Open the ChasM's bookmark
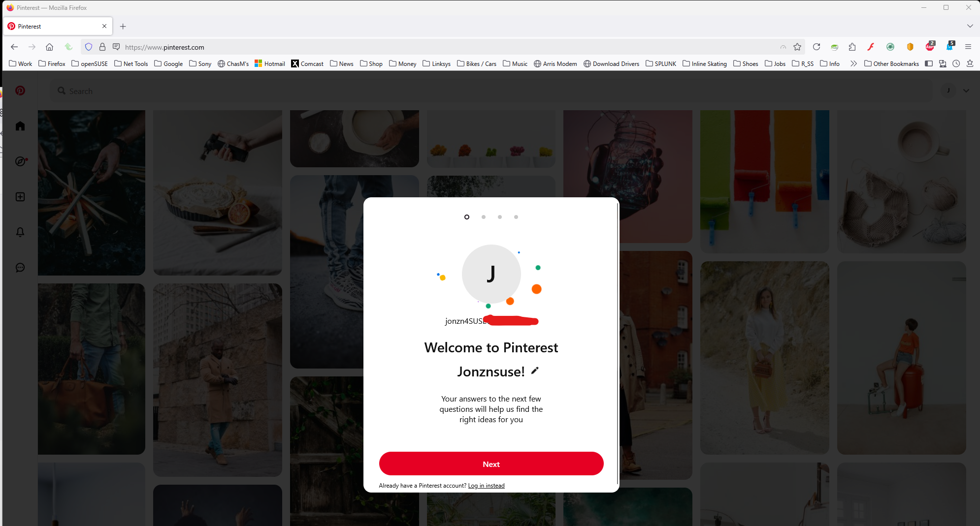The height and width of the screenshot is (526, 980). (x=233, y=64)
